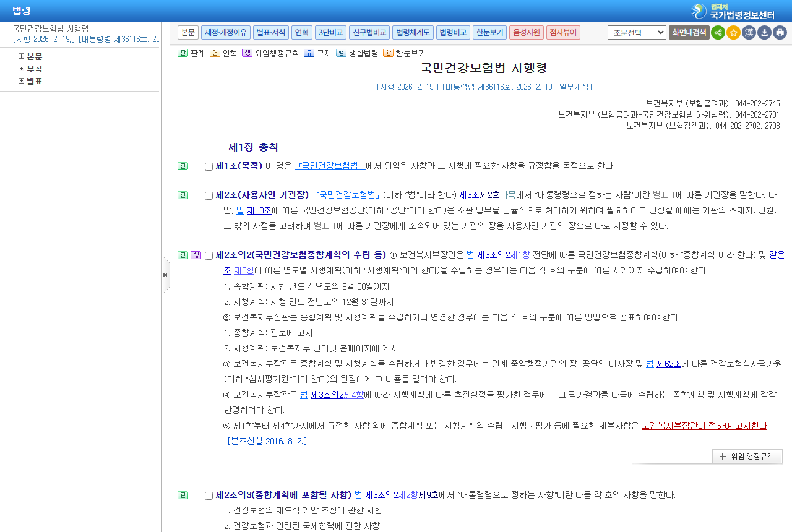Open the 제정·개정이유 tab
The image size is (792, 532).
[x=226, y=32]
